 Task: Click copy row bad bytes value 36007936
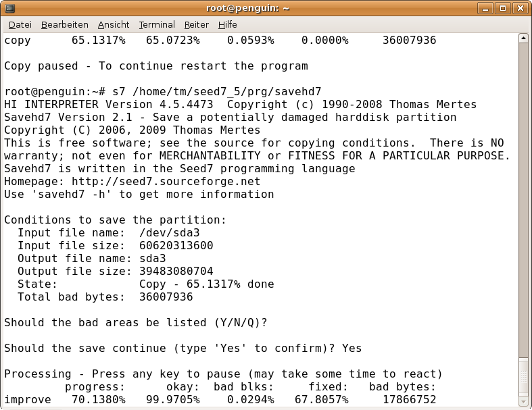coord(409,41)
